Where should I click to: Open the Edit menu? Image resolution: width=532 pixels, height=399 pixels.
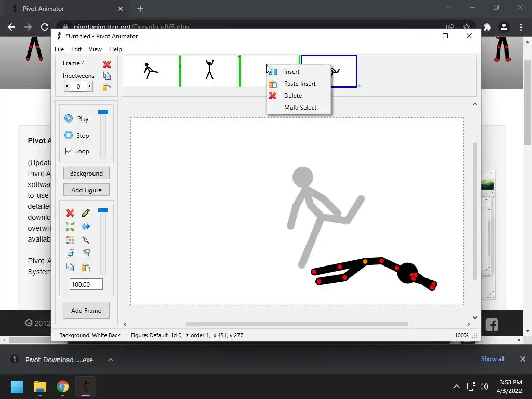tap(76, 49)
